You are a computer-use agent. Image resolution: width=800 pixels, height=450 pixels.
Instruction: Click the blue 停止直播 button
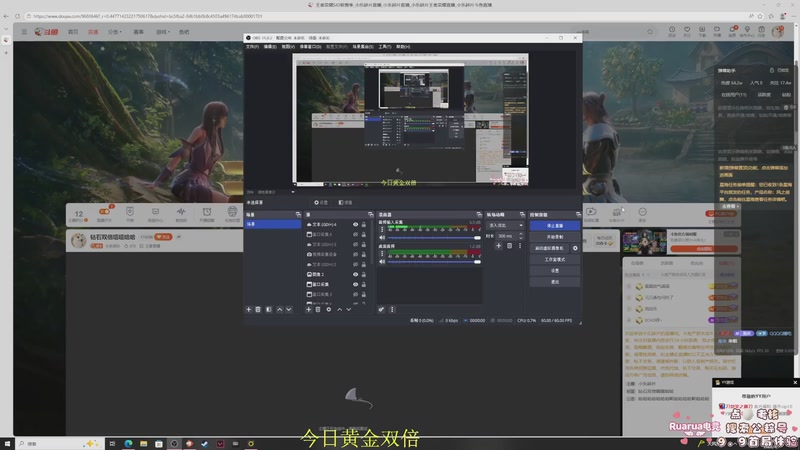pyautogui.click(x=555, y=226)
